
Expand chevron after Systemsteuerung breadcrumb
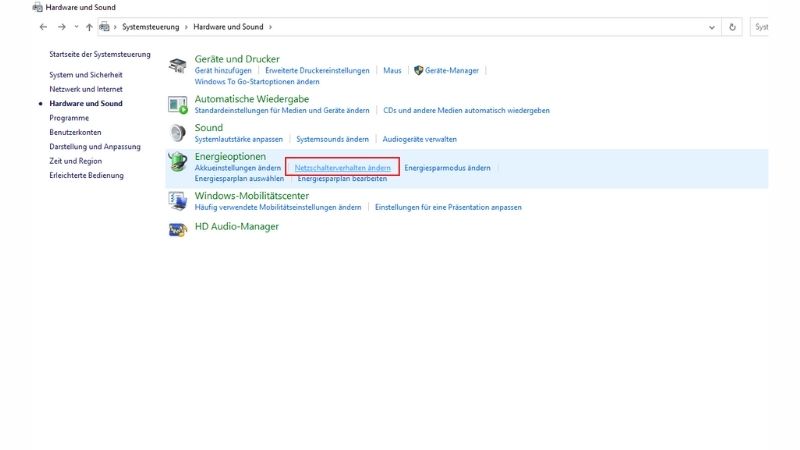[x=186, y=27]
